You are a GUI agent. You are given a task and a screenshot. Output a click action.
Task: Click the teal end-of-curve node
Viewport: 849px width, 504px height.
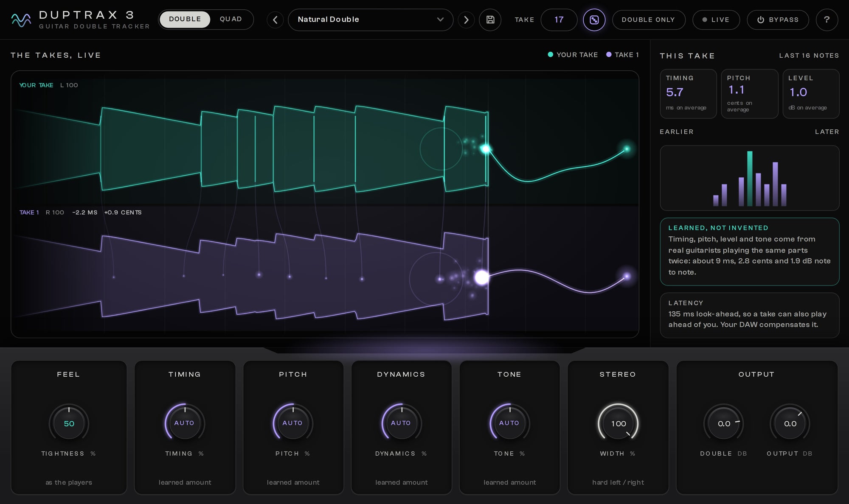point(627,149)
